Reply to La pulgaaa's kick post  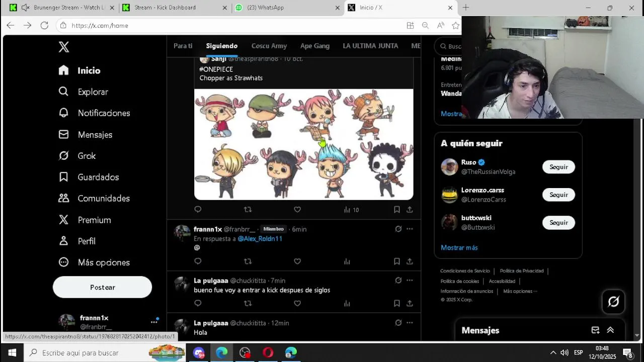pos(198,303)
